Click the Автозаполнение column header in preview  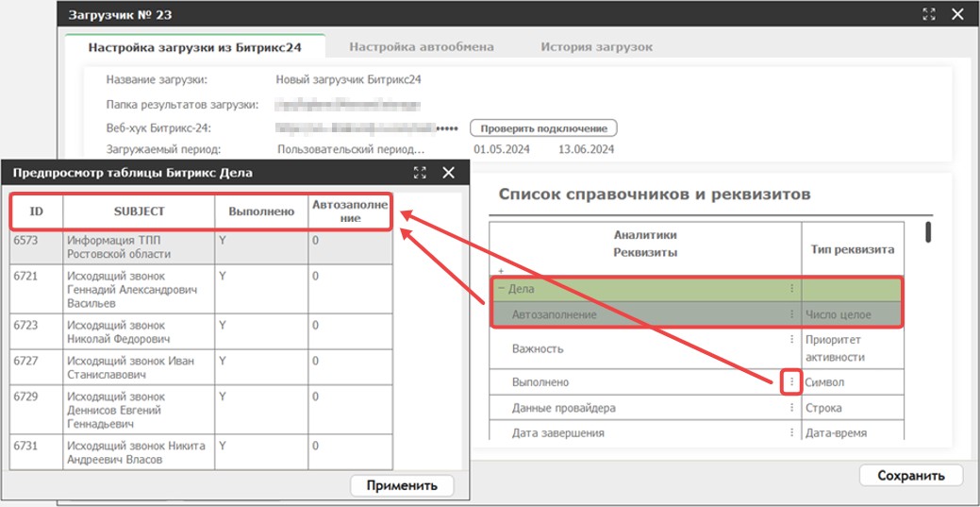click(x=350, y=211)
